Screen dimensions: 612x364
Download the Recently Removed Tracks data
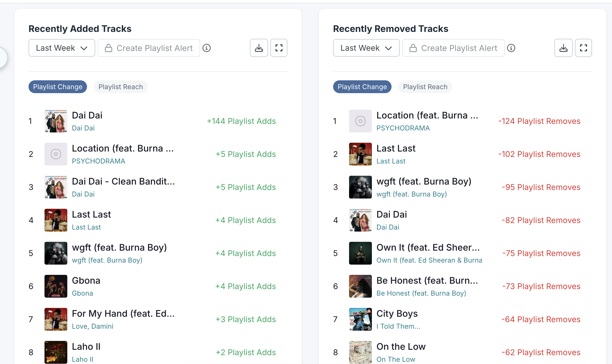point(563,48)
